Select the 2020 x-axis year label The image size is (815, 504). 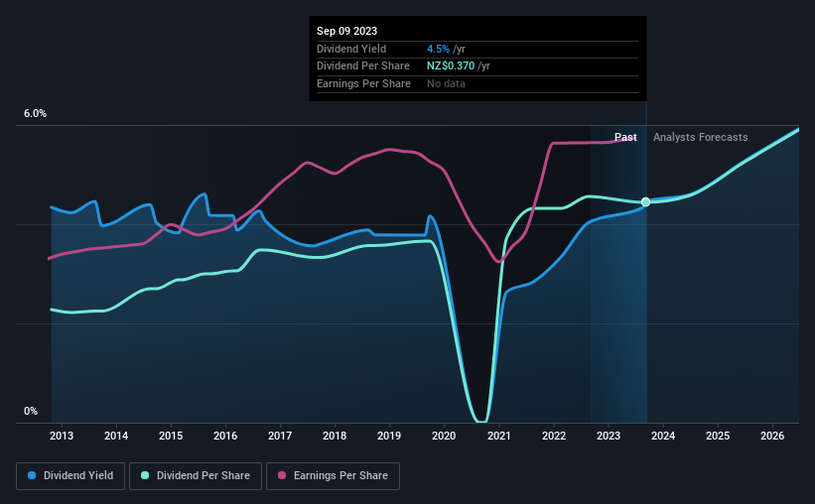pyautogui.click(x=444, y=436)
